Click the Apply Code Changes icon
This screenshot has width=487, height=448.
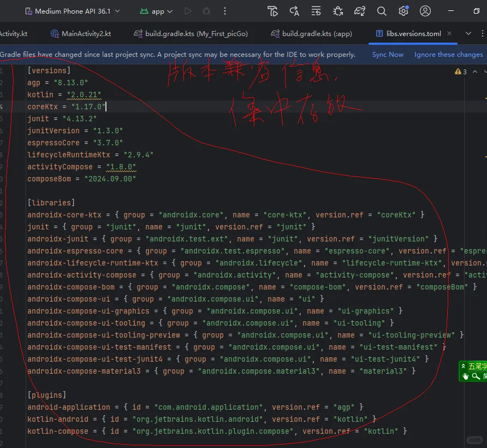point(316,11)
